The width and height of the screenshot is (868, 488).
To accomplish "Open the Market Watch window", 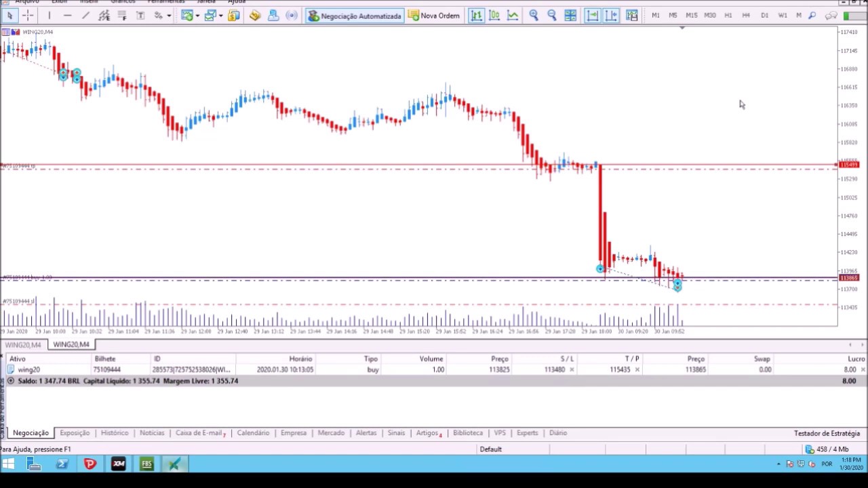I will pos(234,15).
